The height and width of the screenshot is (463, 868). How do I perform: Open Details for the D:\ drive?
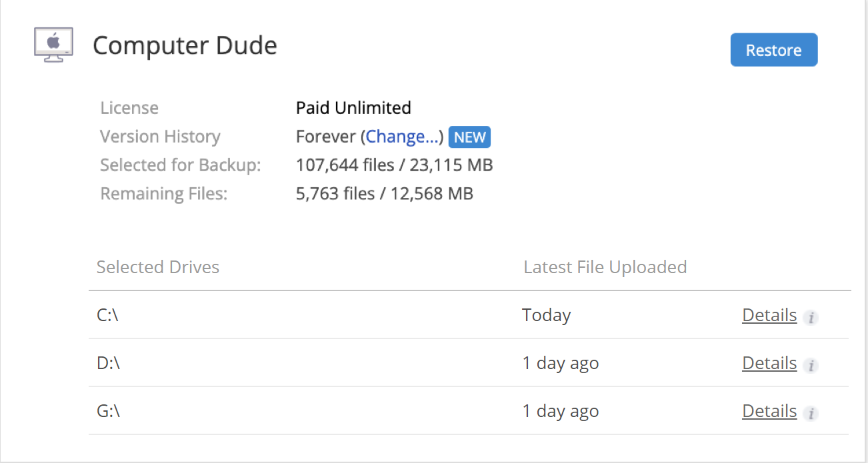[x=769, y=363]
